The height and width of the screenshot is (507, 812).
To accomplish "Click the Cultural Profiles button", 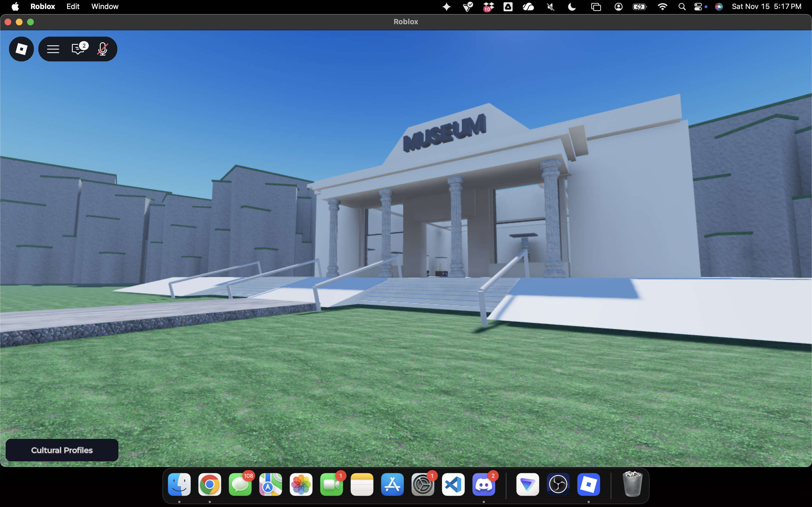I will click(x=62, y=450).
